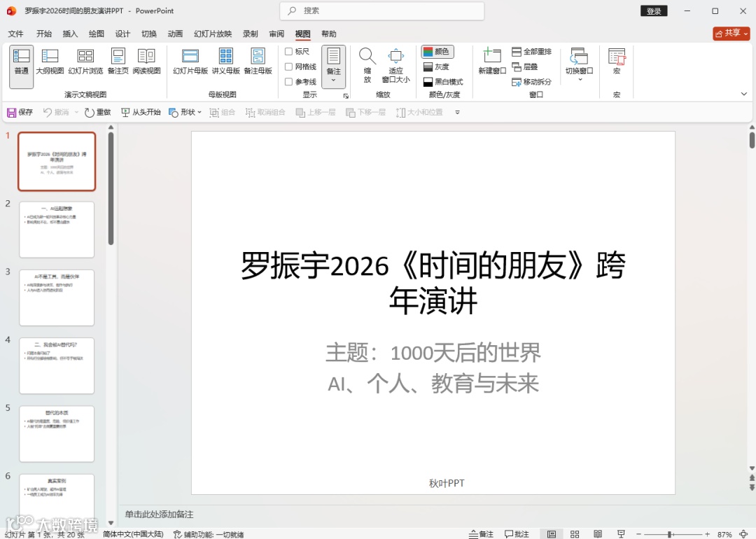756x539 pixels.
Task: Open the 共享 share dropdown
Action: tap(731, 33)
